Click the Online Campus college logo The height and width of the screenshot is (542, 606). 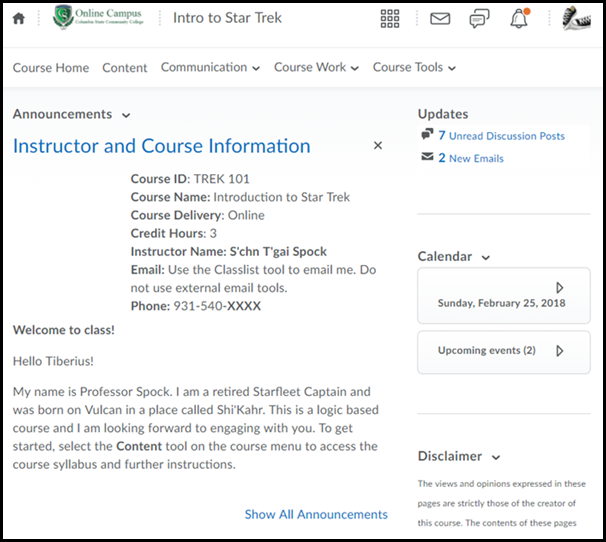(x=98, y=17)
